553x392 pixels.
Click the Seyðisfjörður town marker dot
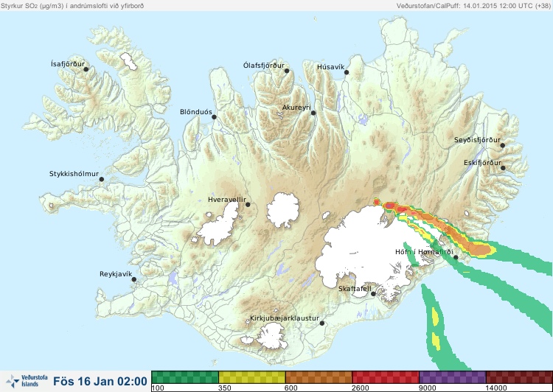(x=503, y=145)
